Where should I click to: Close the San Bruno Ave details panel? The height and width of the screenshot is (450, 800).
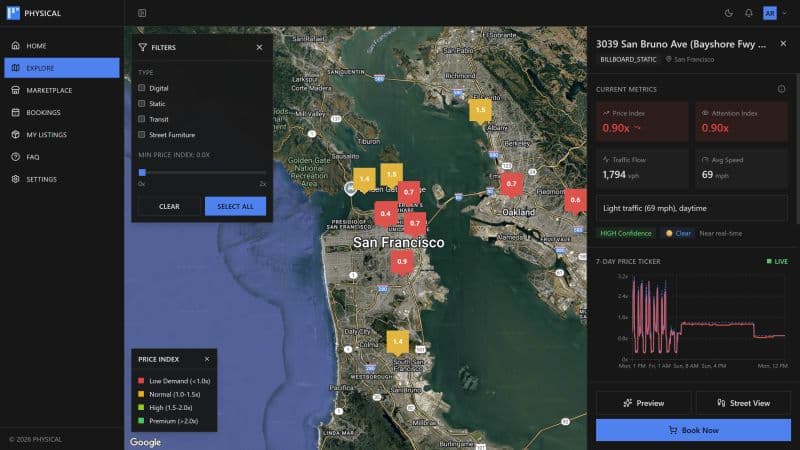click(781, 44)
